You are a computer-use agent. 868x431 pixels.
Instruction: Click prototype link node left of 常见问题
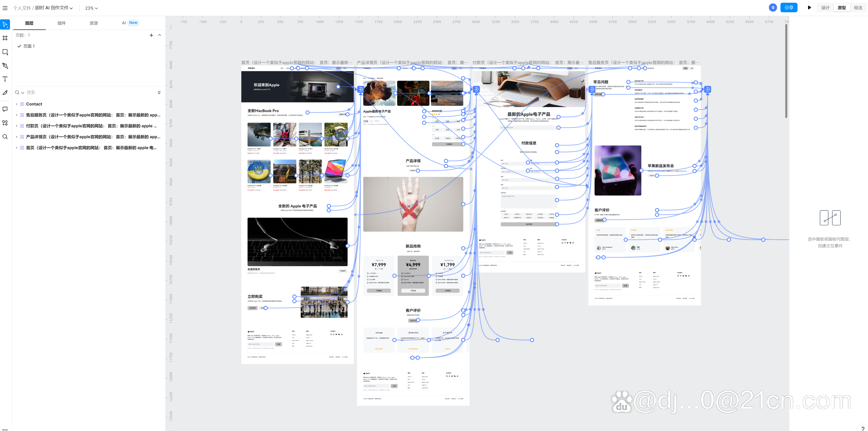592,89
